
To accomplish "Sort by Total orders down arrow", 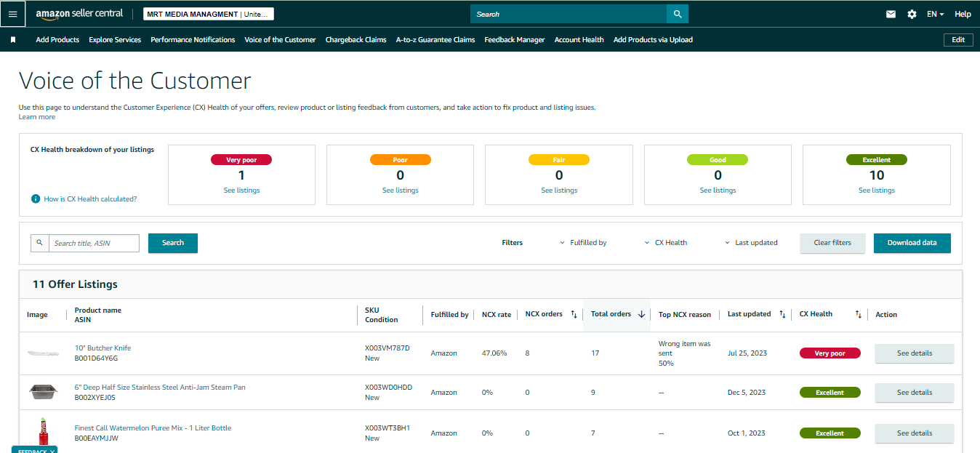I will click(x=641, y=314).
